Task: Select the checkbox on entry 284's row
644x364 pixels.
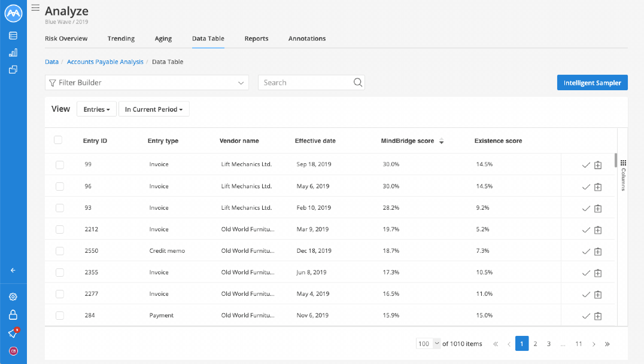Action: click(x=59, y=315)
